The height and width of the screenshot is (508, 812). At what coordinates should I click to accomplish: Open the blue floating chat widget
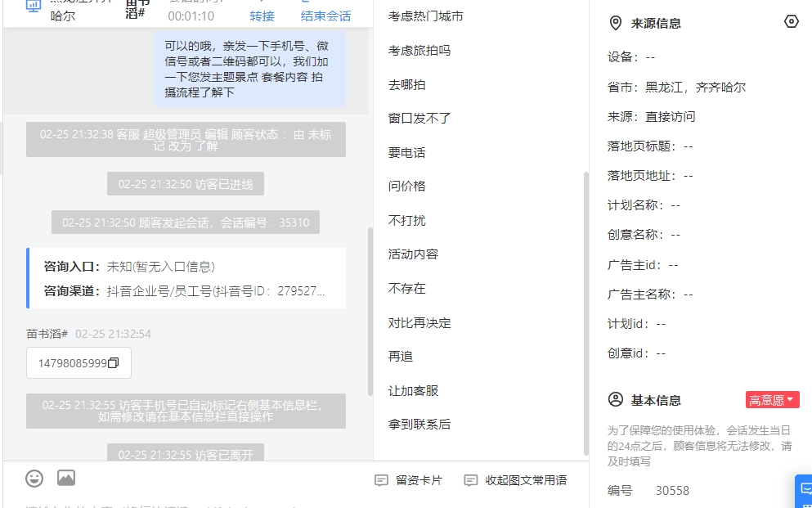[805, 491]
